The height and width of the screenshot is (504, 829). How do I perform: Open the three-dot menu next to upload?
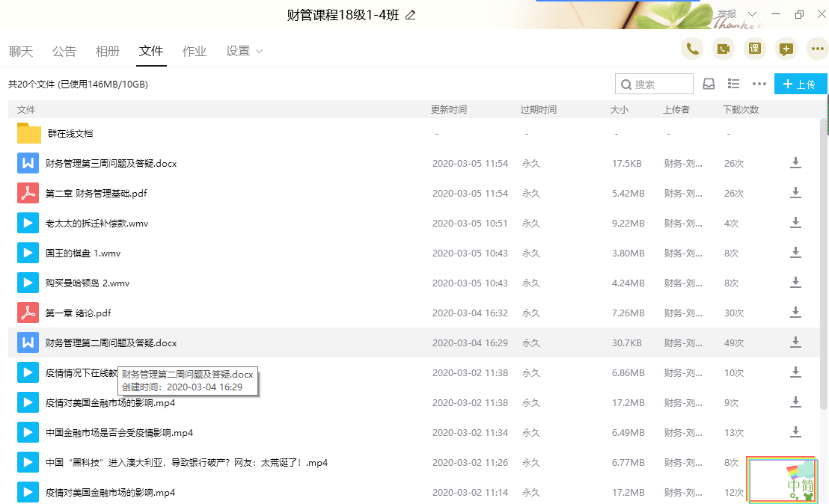click(x=759, y=84)
